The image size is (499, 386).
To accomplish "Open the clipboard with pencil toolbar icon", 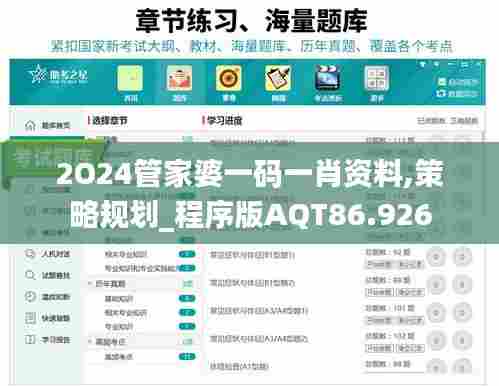I will click(x=278, y=78).
